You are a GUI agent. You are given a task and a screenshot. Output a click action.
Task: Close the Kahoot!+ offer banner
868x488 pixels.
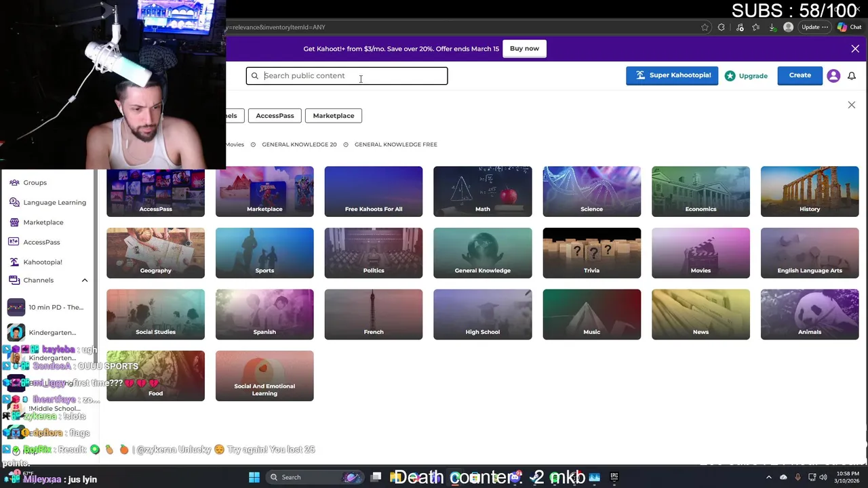point(855,49)
